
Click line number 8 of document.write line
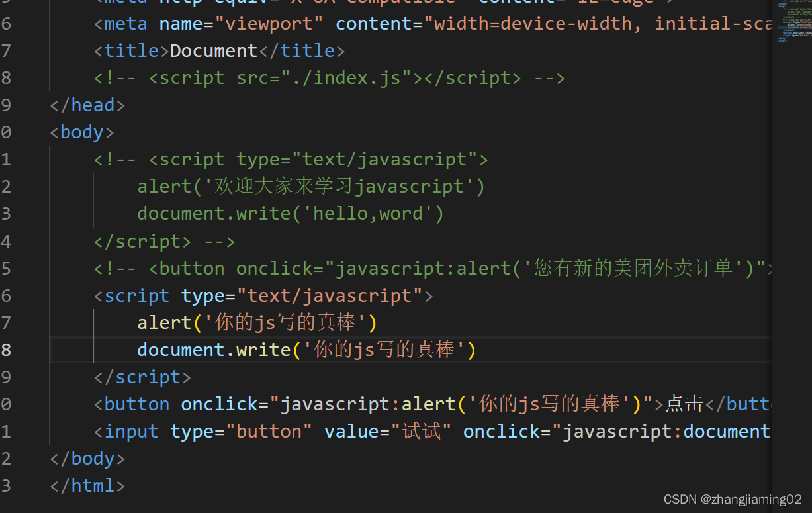point(5,350)
